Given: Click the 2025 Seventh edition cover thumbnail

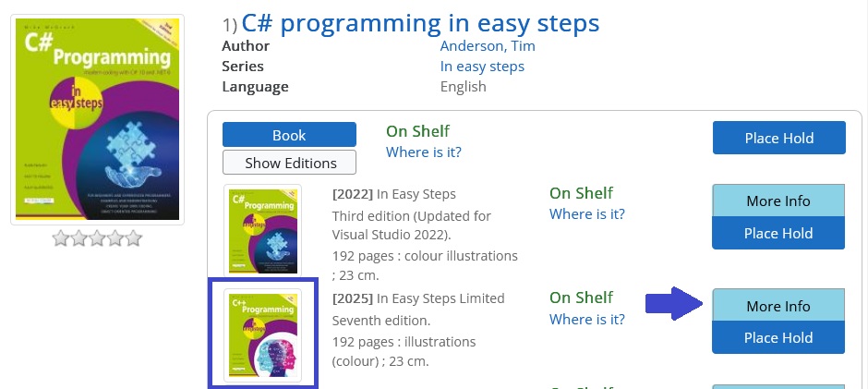Looking at the screenshot, I should [x=262, y=335].
